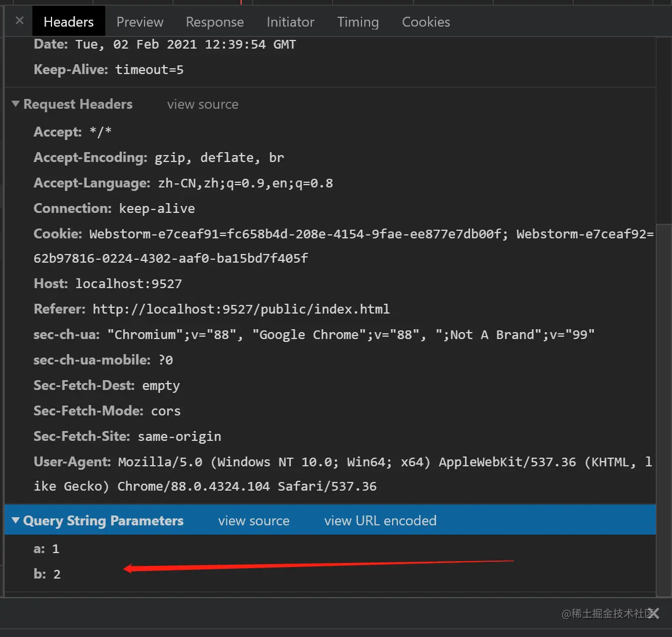The image size is (672, 637).
Task: Close the request details panel
Action: coord(19,21)
